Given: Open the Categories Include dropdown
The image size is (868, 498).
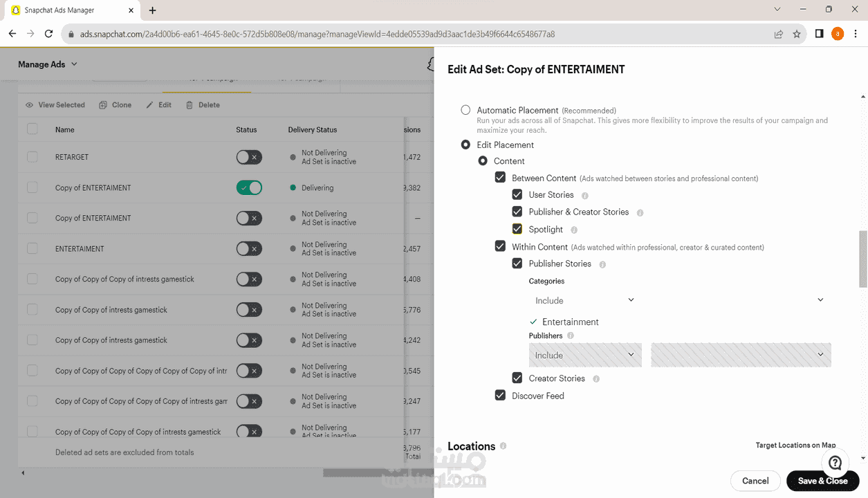Looking at the screenshot, I should coord(584,300).
